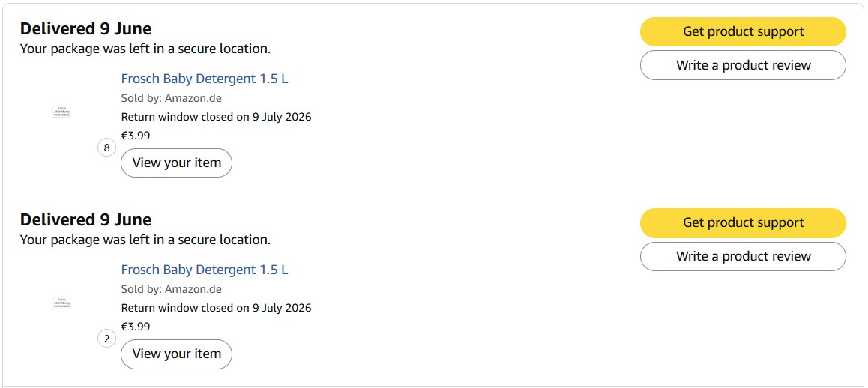Screen dimensions: 868x388
Task: Click the quantity badge showing 8
Action: coord(107,148)
